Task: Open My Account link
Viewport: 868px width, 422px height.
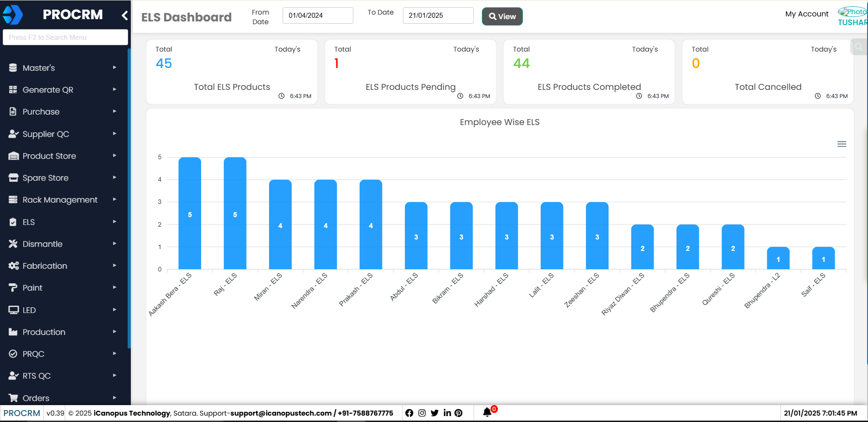Action: click(806, 14)
